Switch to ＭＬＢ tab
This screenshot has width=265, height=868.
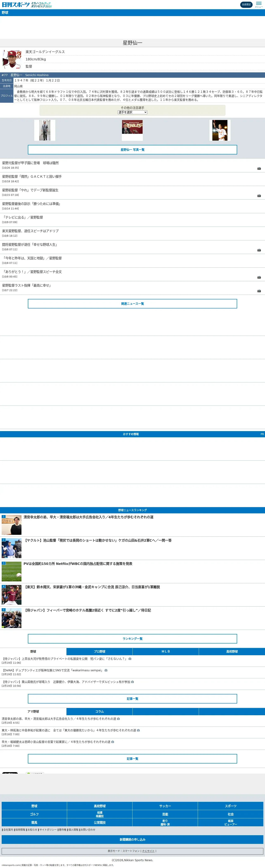[166, 651]
